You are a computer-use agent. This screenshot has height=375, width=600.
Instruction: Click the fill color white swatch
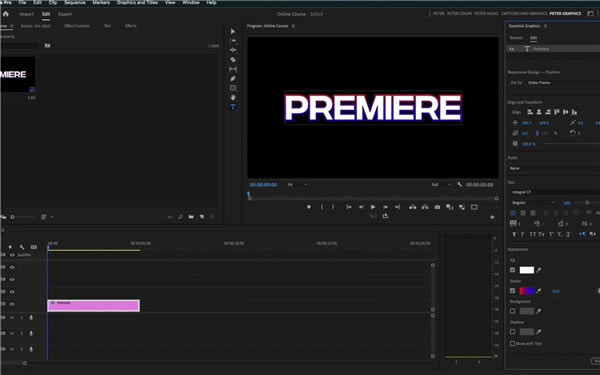527,270
